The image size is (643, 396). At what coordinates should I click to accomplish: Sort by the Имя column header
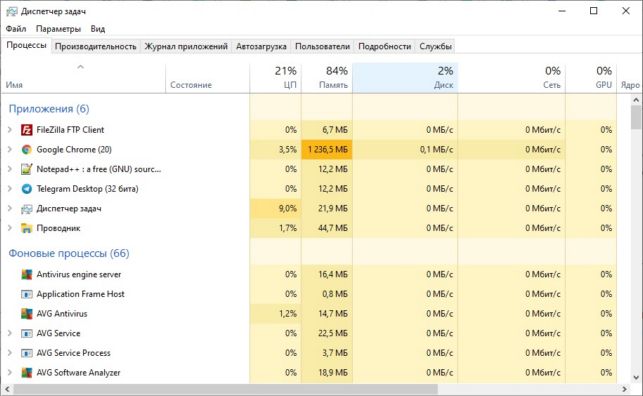pyautogui.click(x=83, y=78)
